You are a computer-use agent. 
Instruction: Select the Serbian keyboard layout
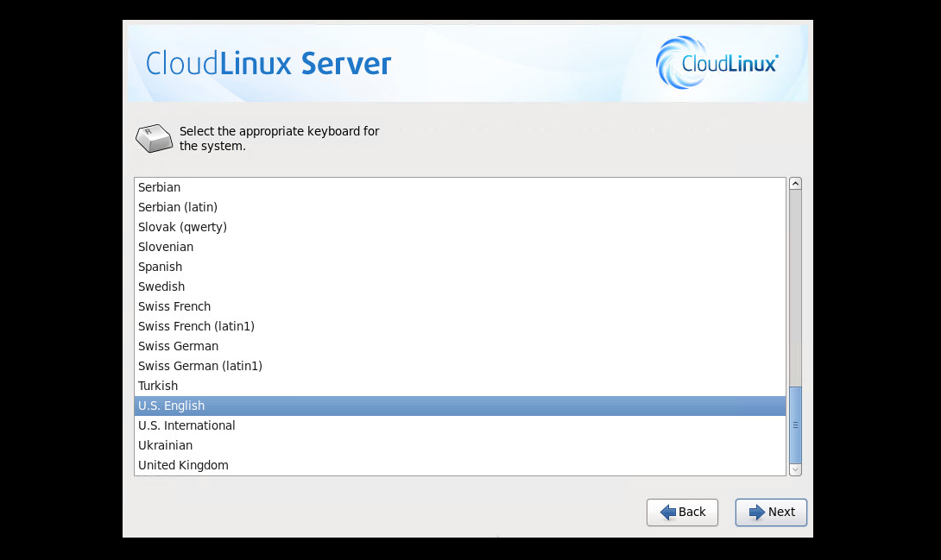pos(160,187)
